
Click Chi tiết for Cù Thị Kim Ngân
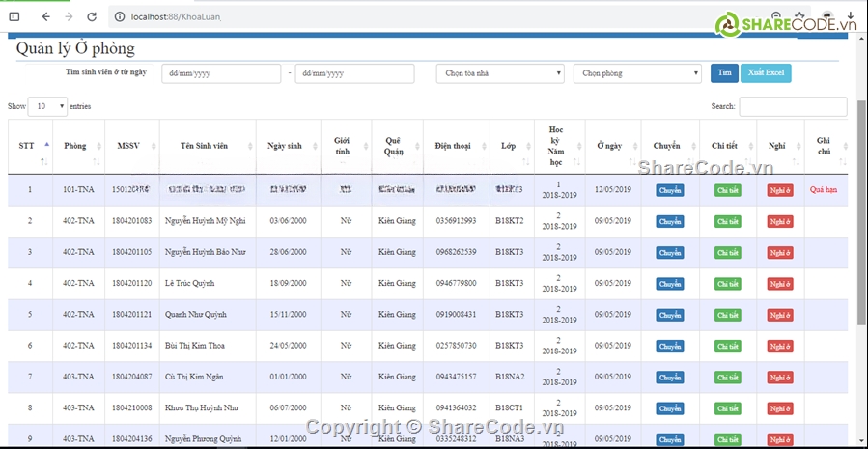click(728, 378)
